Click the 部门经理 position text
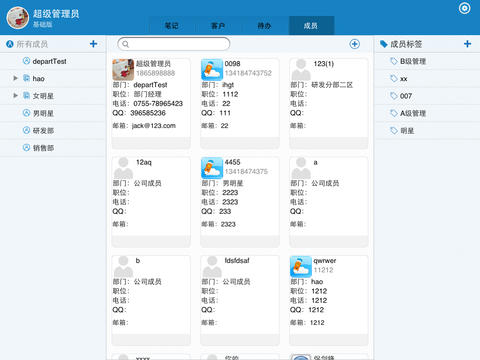480x360 pixels. [x=147, y=94]
